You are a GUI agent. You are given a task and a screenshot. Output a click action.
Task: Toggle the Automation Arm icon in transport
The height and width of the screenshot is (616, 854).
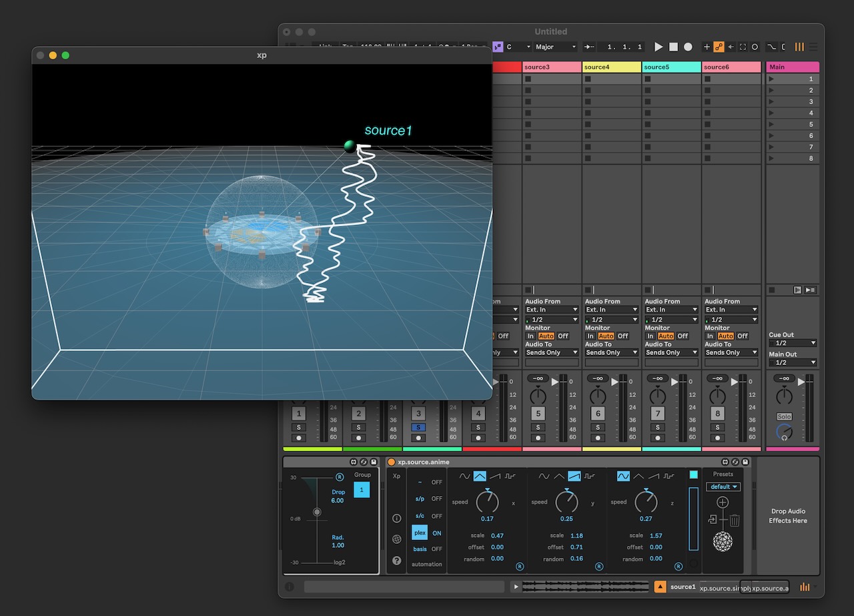pos(719,47)
